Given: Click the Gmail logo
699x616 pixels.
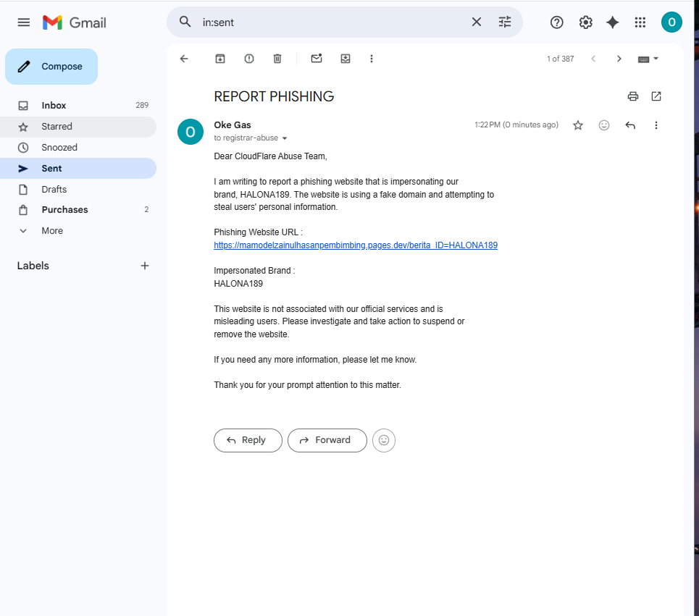Looking at the screenshot, I should [75, 22].
